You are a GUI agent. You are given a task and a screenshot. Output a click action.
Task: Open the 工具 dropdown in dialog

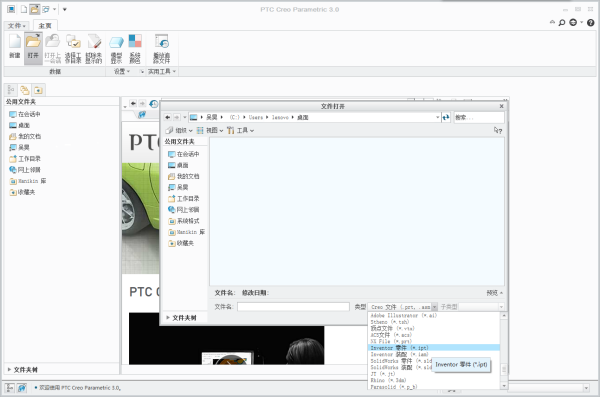point(240,131)
